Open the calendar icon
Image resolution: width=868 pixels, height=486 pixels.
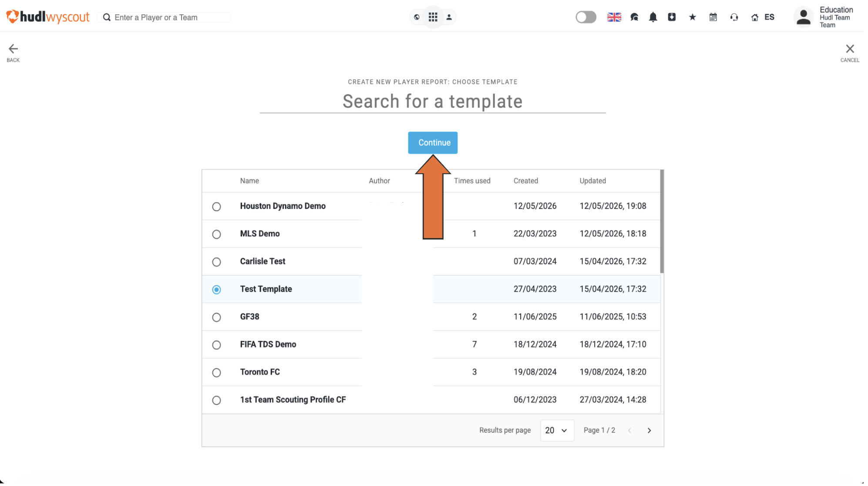click(713, 17)
